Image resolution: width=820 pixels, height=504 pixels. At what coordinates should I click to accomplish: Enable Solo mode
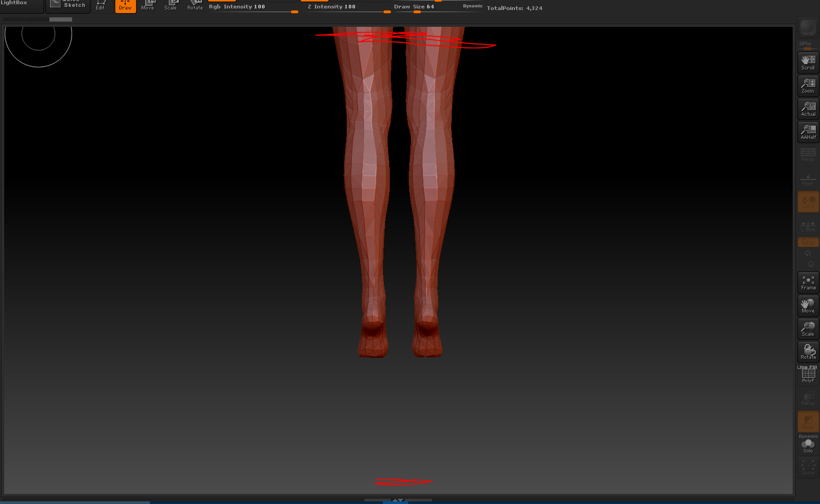tap(808, 446)
